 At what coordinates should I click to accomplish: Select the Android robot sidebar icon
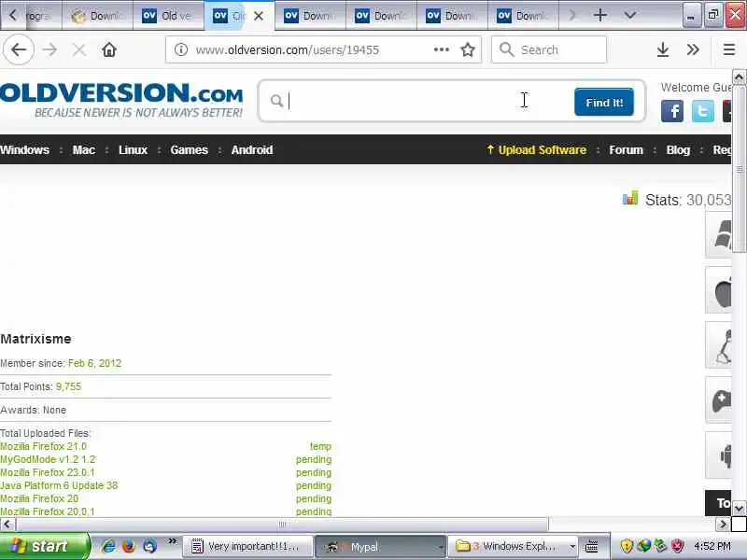[719, 455]
